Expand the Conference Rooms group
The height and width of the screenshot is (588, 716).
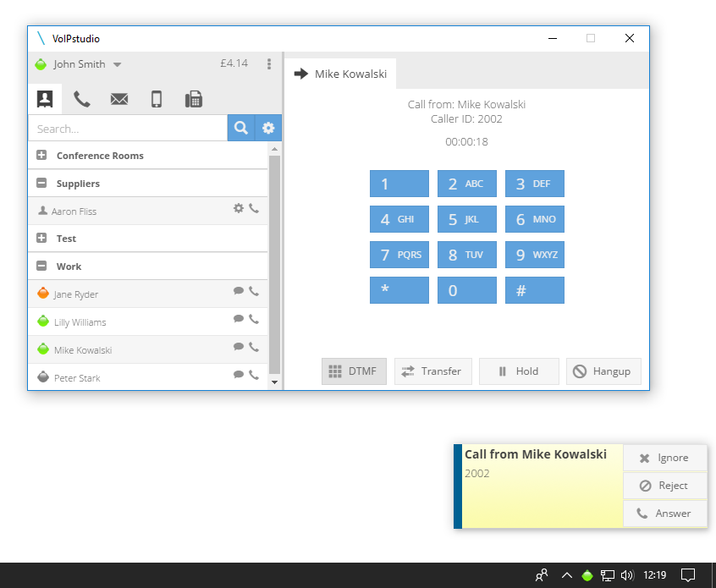41,155
